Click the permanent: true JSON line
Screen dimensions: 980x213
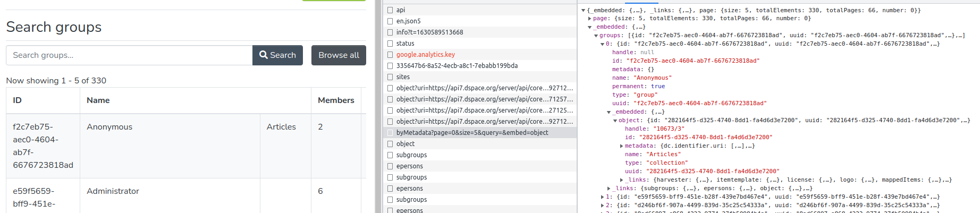638,87
